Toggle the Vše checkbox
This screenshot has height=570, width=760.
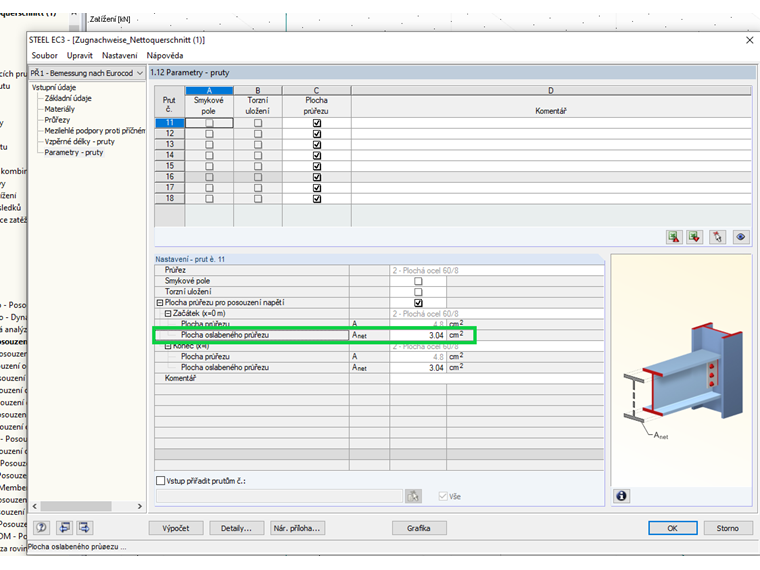[x=443, y=496]
